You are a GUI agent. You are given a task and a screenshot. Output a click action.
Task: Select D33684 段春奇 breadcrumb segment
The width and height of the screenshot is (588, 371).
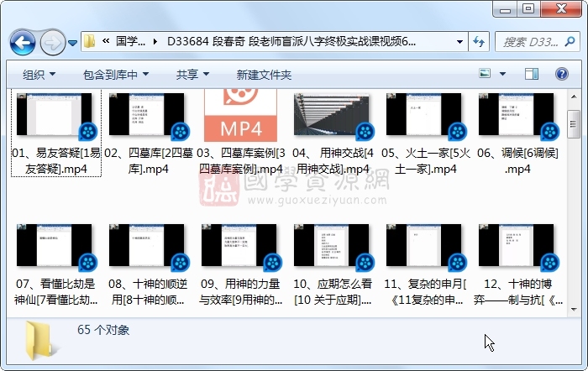(x=291, y=41)
